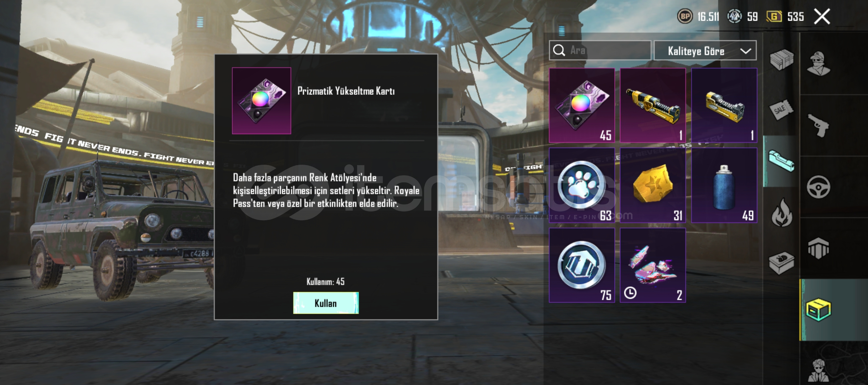The image size is (868, 385).
Task: Select the paw print coin item
Action: coord(582,185)
